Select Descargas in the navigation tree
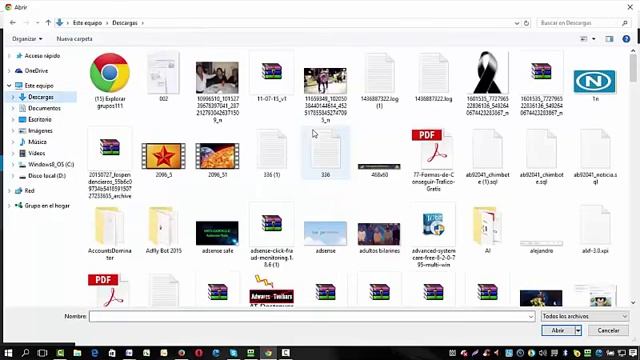 pyautogui.click(x=41, y=97)
